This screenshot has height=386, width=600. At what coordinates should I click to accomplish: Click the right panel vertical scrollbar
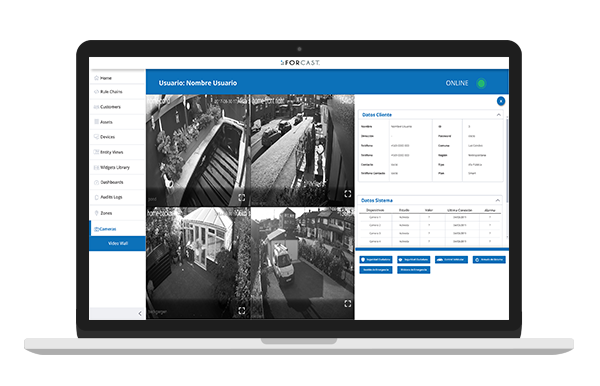click(x=507, y=161)
